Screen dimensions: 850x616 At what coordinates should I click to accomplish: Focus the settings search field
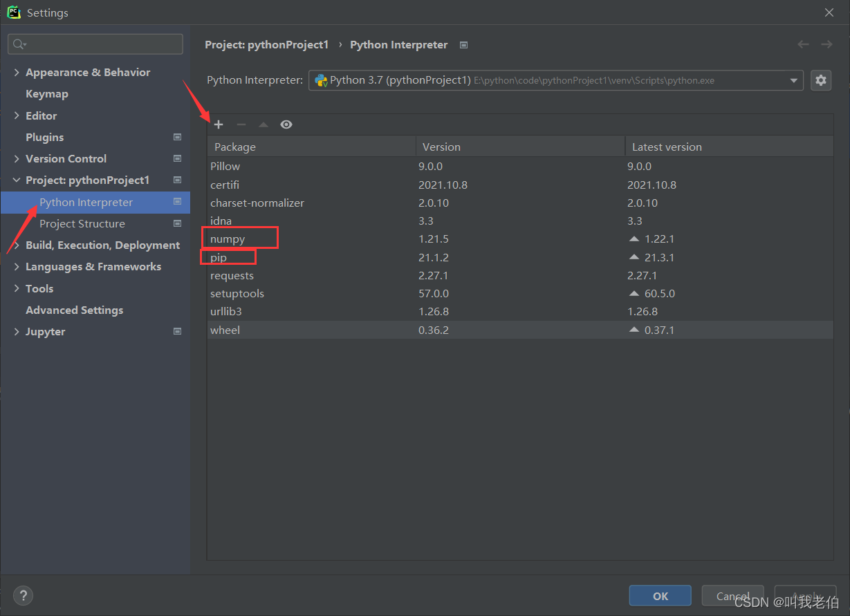point(95,44)
